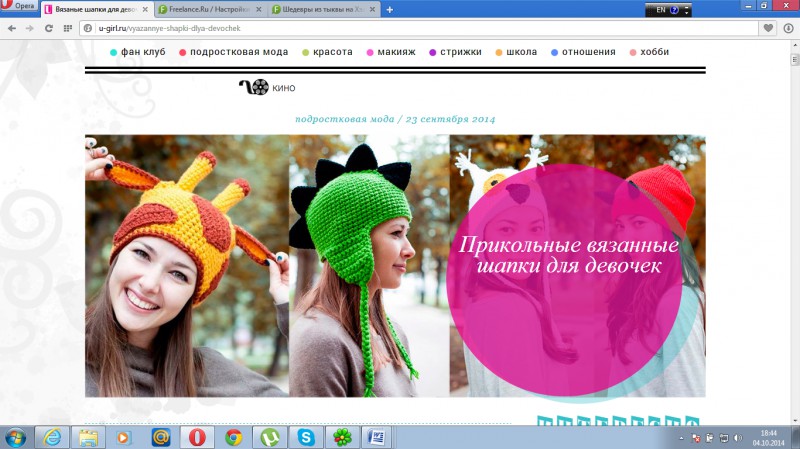Open Windows Explorer folder from taskbar
Screen dimensions: 800x449
coord(88,437)
